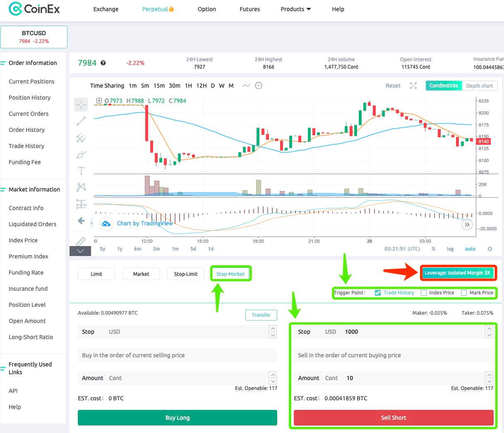Increase the buy-side Stop price stepper
504x433 pixels.
[x=273, y=328]
